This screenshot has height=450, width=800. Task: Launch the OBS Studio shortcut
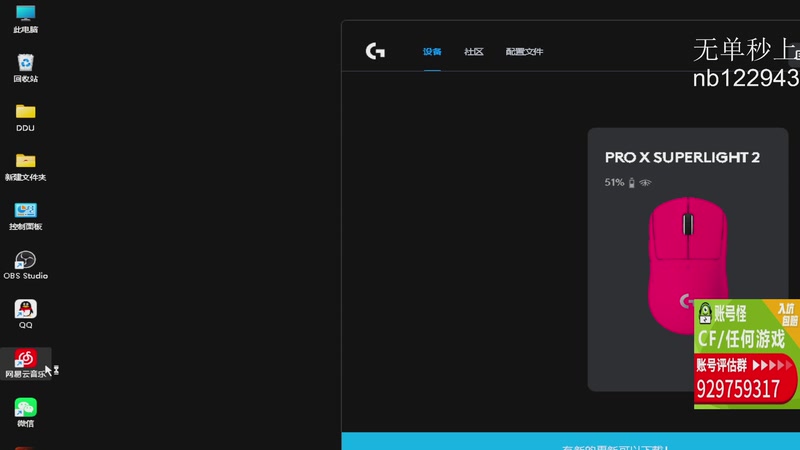tap(26, 265)
